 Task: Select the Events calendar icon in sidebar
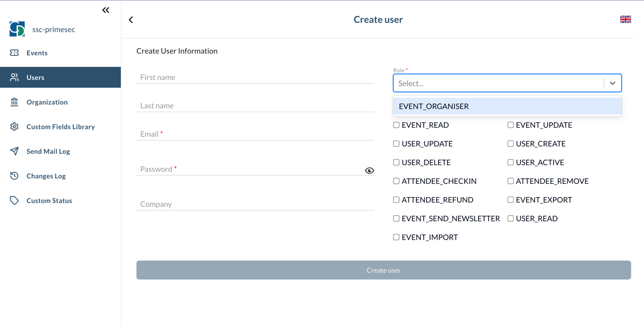[x=15, y=53]
